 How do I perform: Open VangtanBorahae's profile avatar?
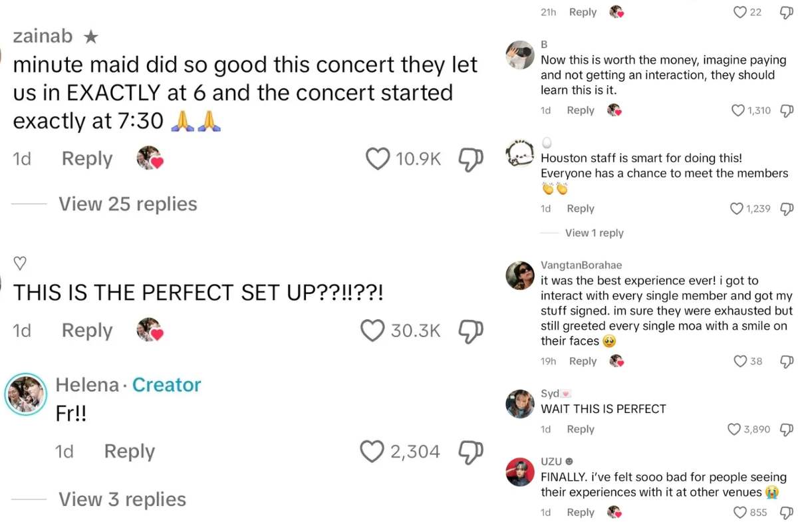(520, 275)
